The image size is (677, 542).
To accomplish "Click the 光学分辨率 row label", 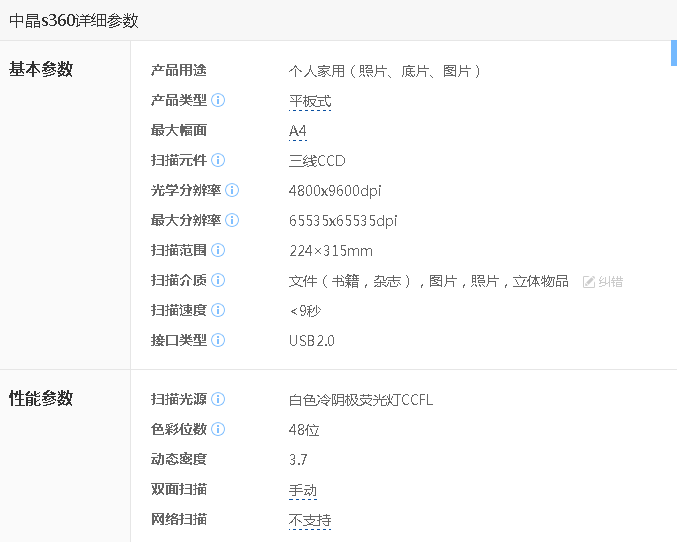I will [x=186, y=190].
